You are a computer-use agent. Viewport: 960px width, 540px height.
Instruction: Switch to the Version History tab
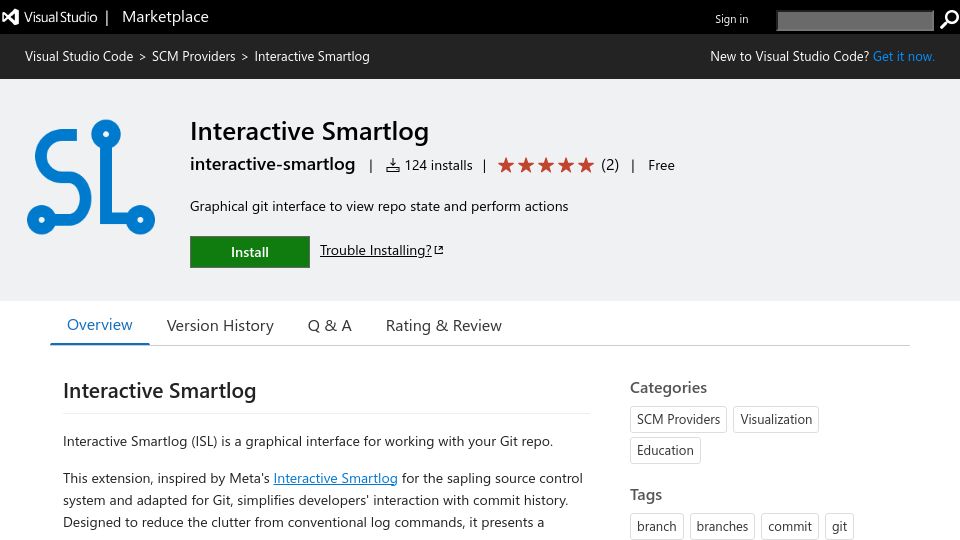(220, 326)
